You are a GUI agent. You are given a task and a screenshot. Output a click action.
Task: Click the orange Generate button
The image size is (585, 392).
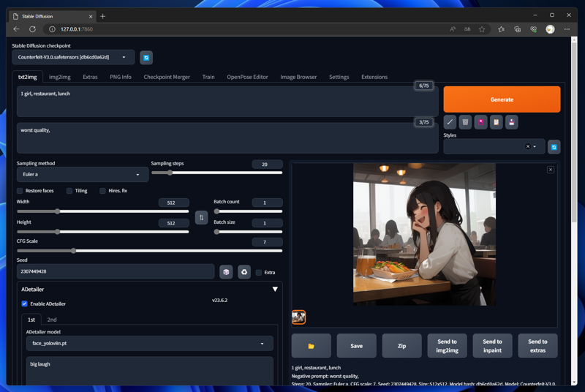coord(502,99)
